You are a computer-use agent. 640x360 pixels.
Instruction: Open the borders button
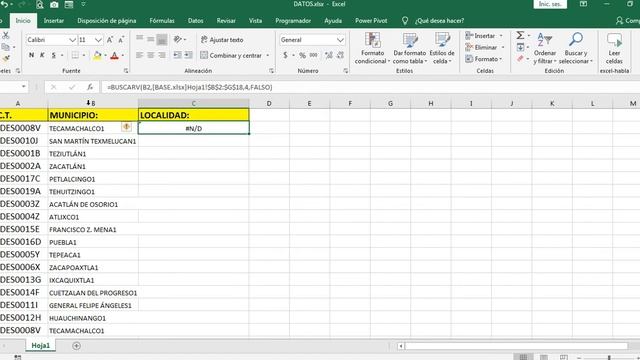tap(75, 55)
